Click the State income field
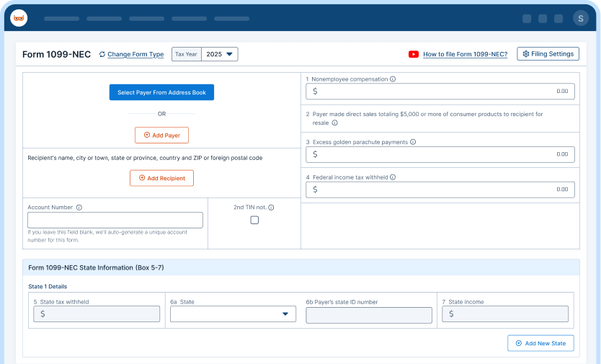The width and height of the screenshot is (601, 364). 505,314
